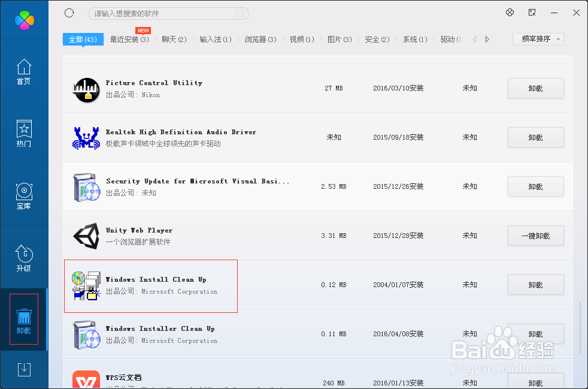Minimize the software manager window
Screen dimensions: 588x389
coord(554,13)
